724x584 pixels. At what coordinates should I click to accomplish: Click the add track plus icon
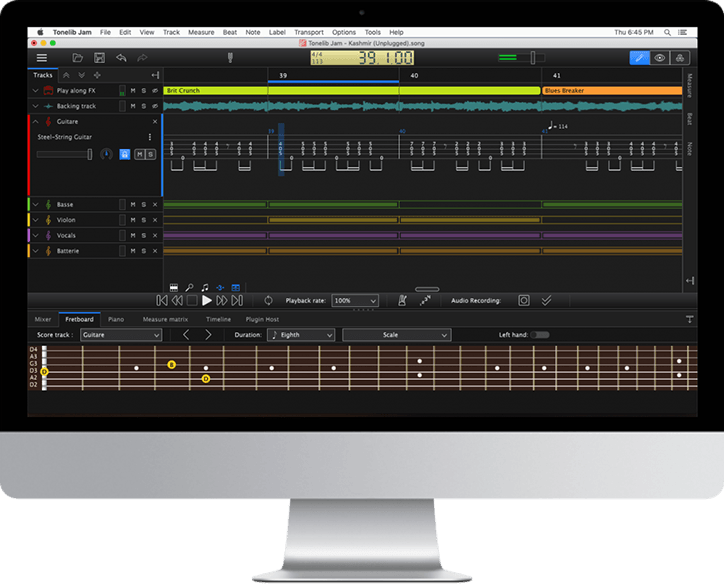(97, 75)
